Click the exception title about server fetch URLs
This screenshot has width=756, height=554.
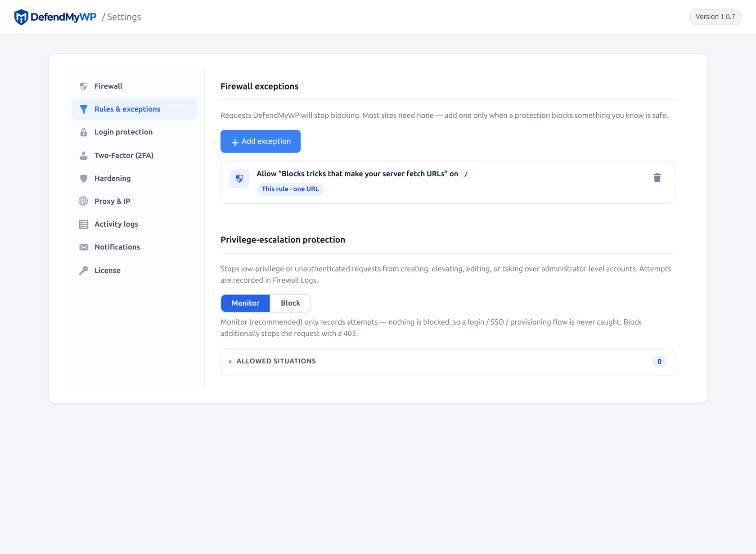357,174
